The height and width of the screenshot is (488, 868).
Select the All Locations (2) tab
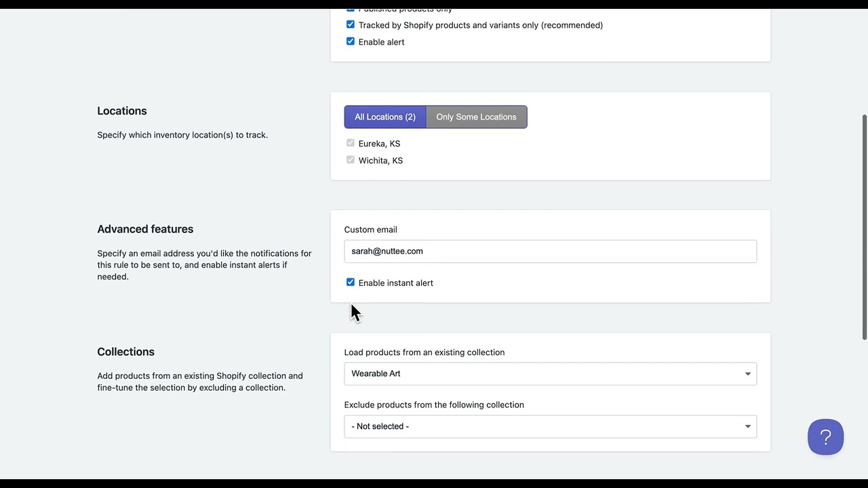pos(385,117)
